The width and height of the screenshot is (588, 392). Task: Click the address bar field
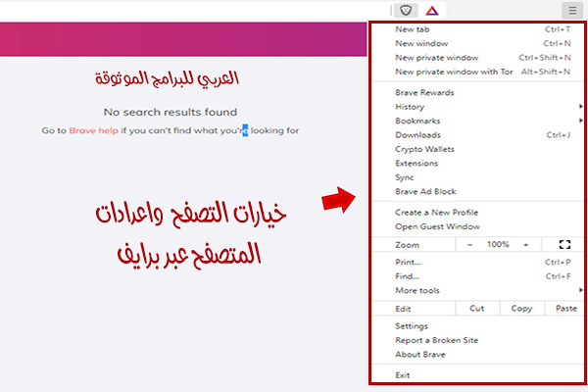click(x=194, y=11)
